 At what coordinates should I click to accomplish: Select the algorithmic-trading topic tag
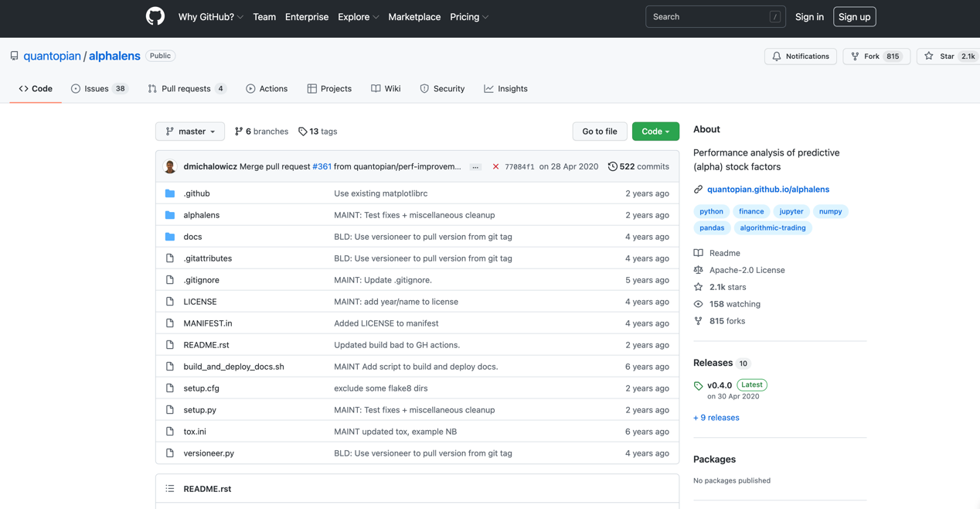(x=772, y=228)
